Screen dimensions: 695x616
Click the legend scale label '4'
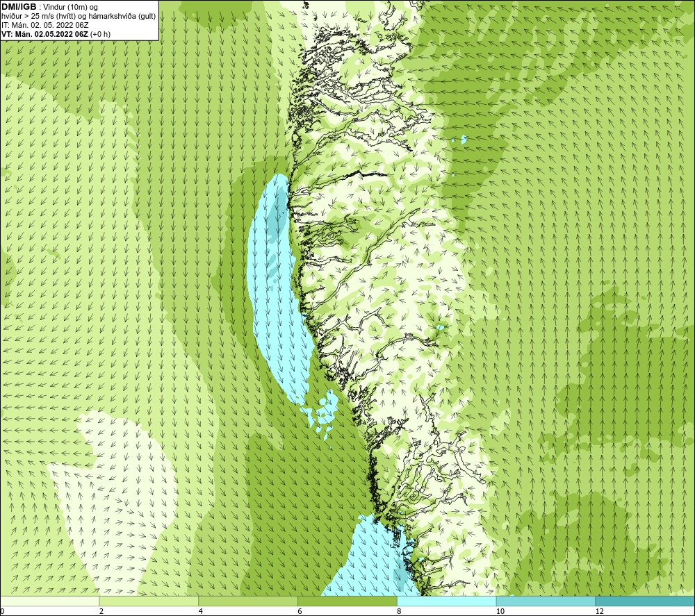tap(201, 612)
